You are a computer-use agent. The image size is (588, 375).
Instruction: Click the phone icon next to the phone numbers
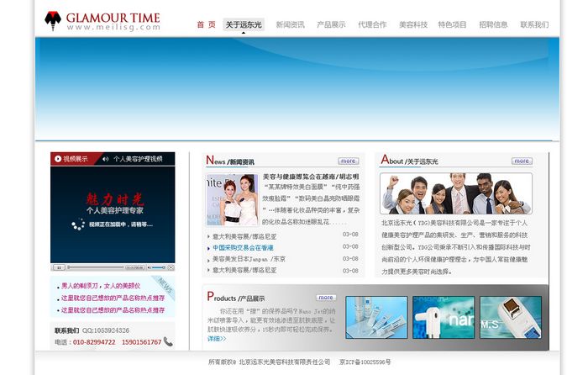click(x=168, y=342)
